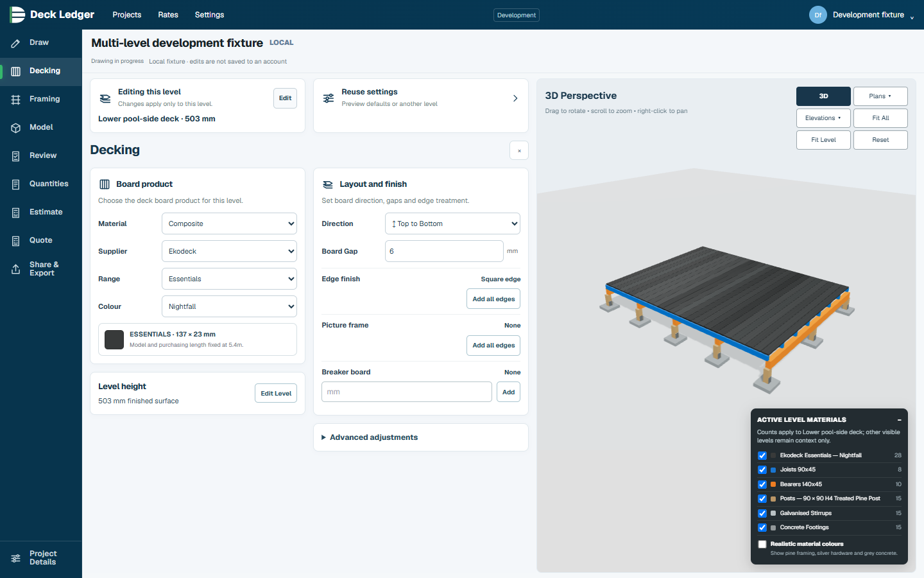This screenshot has width=924, height=578.
Task: Open the Quote document icon in sidebar
Action: click(x=16, y=241)
